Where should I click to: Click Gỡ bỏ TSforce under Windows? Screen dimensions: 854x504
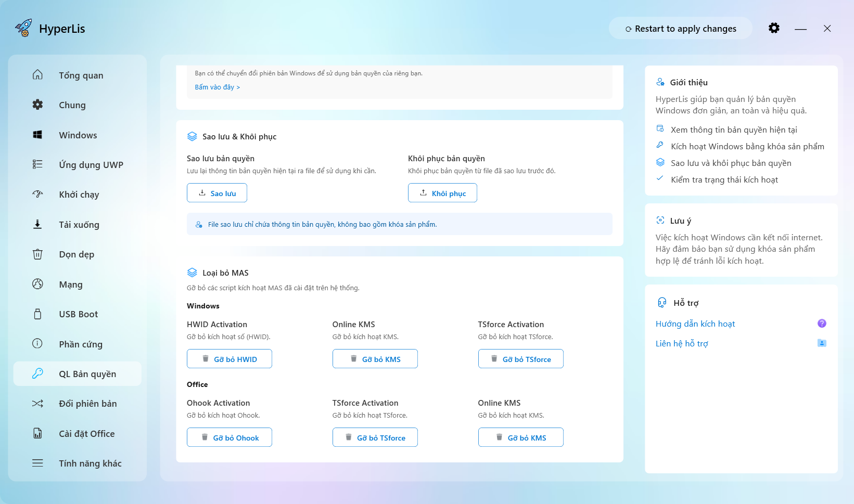pos(520,359)
